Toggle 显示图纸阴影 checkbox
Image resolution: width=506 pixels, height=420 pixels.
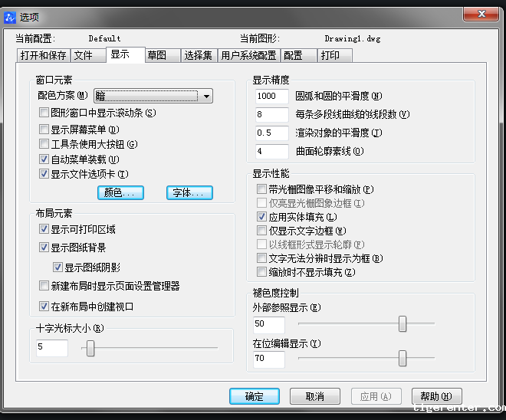[58, 267]
